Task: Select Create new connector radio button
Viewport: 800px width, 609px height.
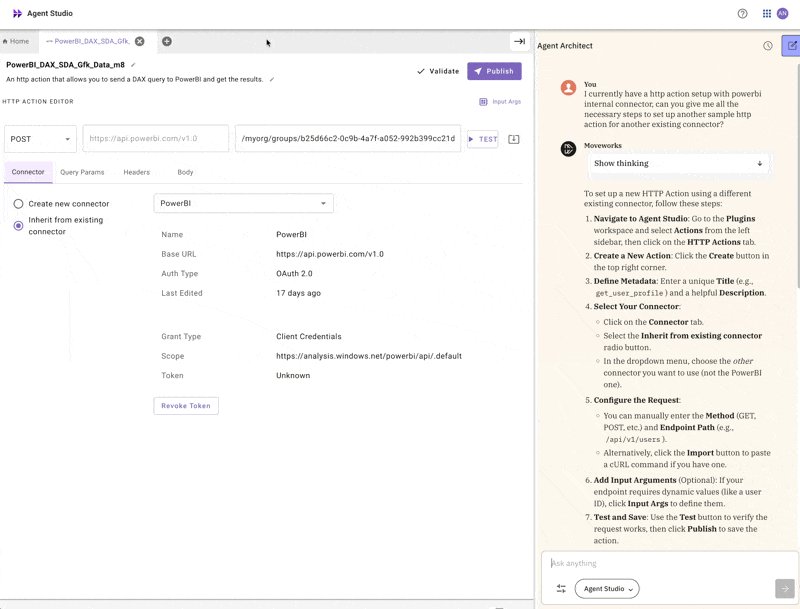Action: tap(18, 204)
